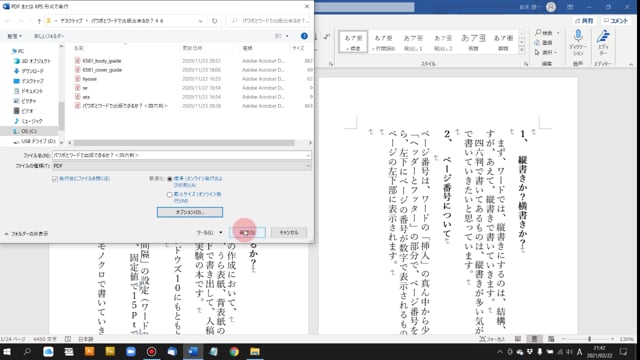This screenshot has width=640, height=360.
Task: Apply the Standard style in Word gallery
Action: tap(353, 42)
